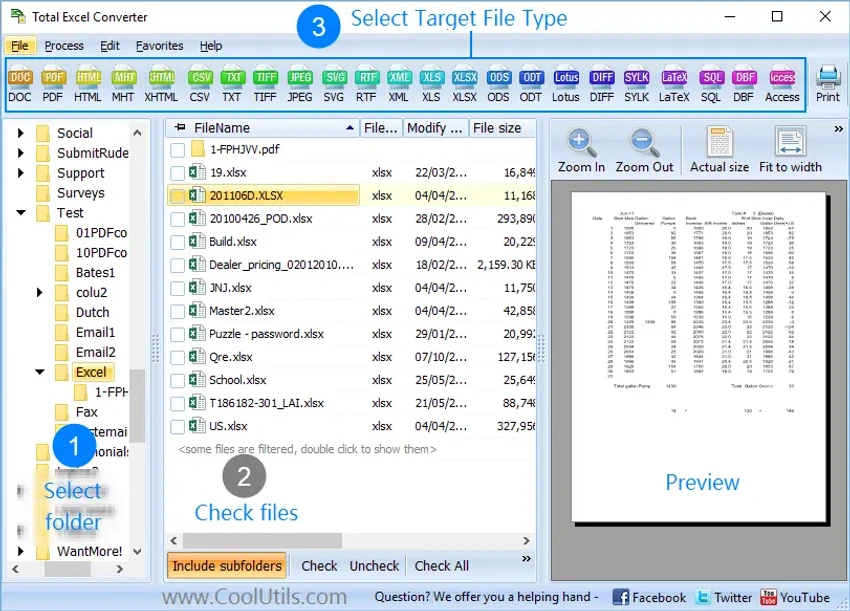Image resolution: width=850 pixels, height=611 pixels.
Task: Expand hidden preview toolbar buttons
Action: point(838,129)
